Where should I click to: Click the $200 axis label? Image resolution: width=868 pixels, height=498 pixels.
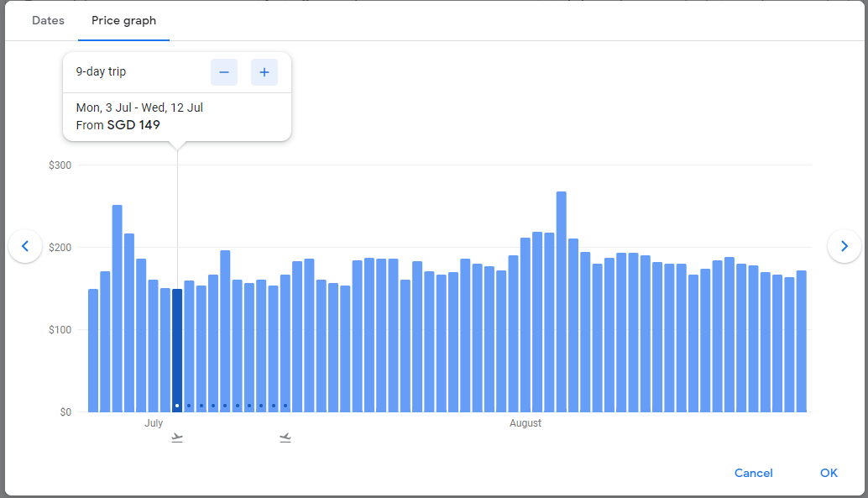pos(60,247)
